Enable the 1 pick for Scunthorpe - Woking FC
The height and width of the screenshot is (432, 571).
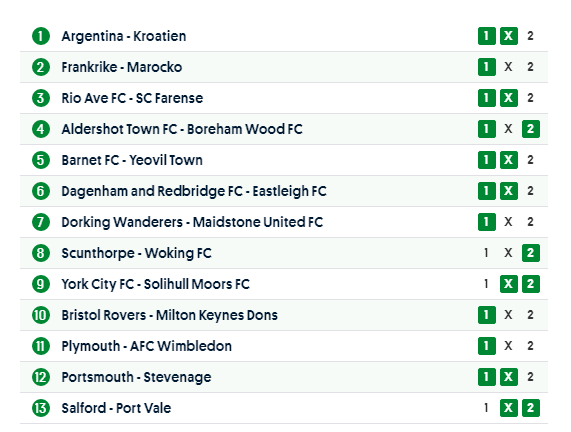point(487,253)
